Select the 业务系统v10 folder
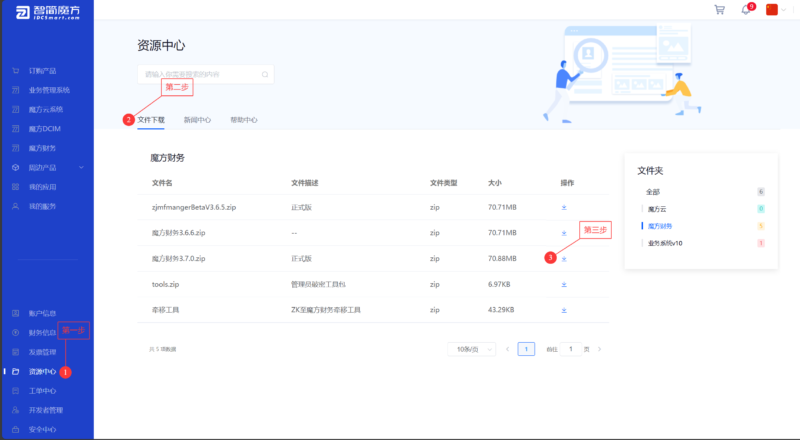800x440 pixels. [665, 243]
